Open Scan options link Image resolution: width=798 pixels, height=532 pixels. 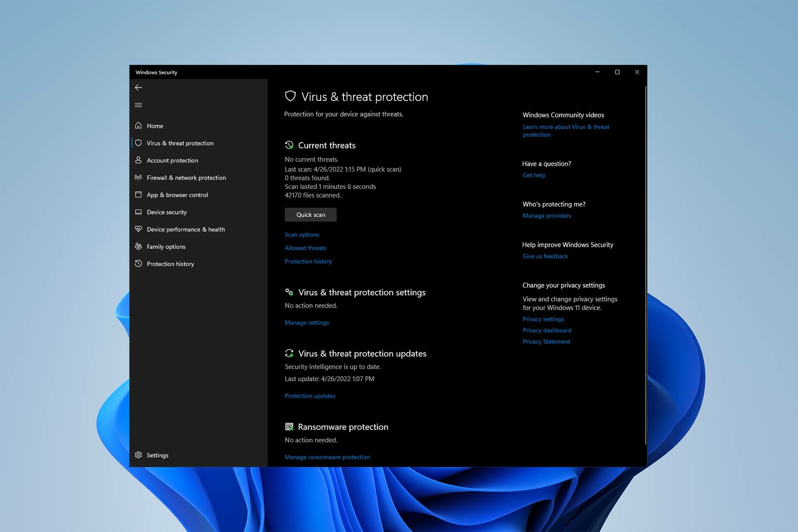tap(302, 235)
